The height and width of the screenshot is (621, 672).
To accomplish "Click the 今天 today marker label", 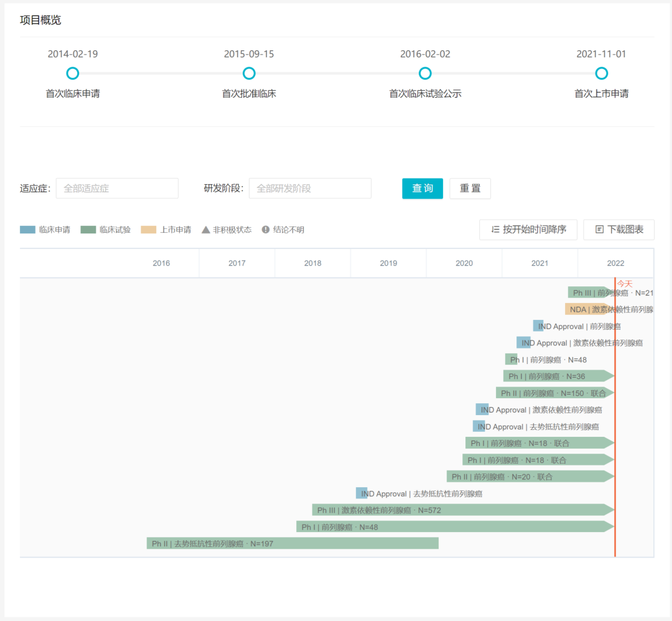I will [625, 284].
